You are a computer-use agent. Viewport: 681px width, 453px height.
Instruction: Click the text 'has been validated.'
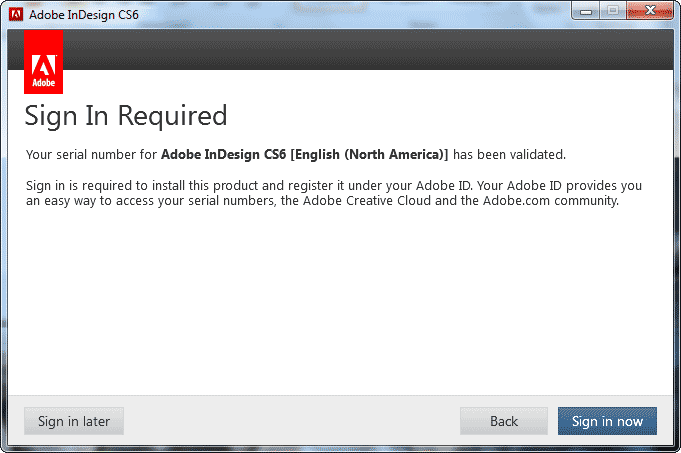coord(509,154)
